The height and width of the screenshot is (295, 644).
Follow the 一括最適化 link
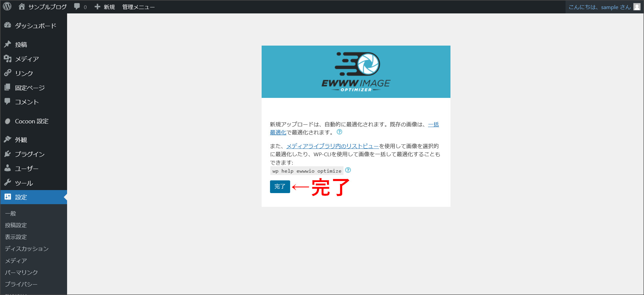(433, 125)
